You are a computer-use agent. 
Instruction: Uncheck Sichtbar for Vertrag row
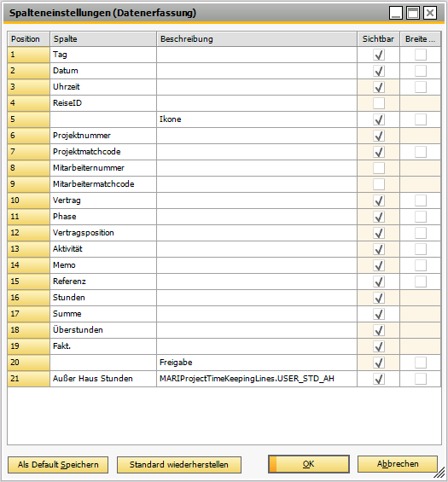click(x=379, y=200)
